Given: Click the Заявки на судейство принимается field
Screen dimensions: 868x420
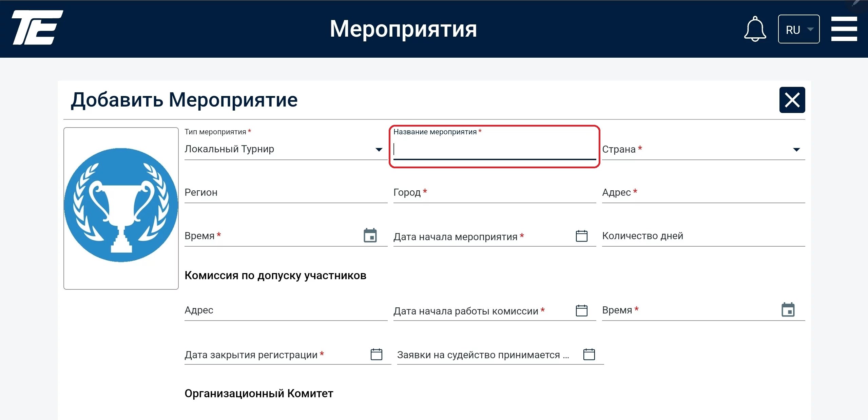Looking at the screenshot, I should (x=500, y=355).
